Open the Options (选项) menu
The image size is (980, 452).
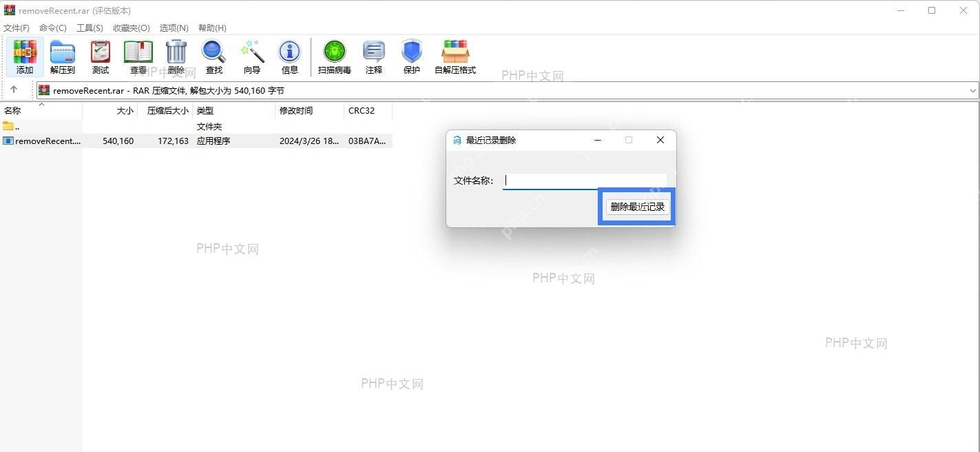pos(174,28)
